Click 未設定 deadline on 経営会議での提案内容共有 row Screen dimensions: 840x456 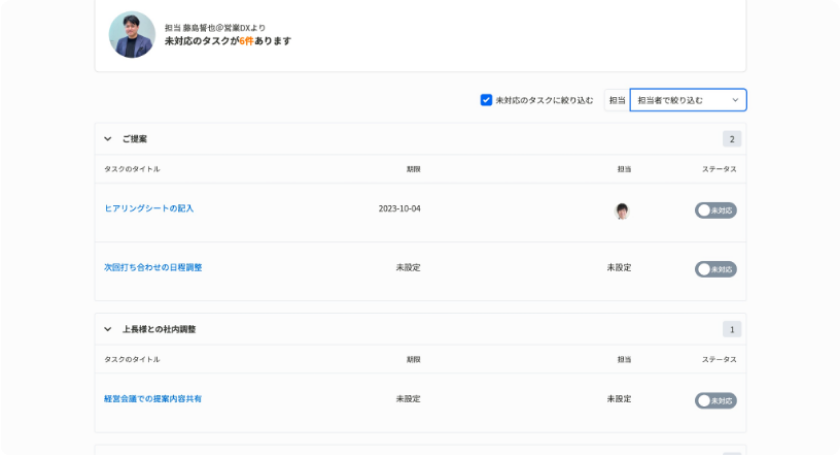click(x=408, y=399)
